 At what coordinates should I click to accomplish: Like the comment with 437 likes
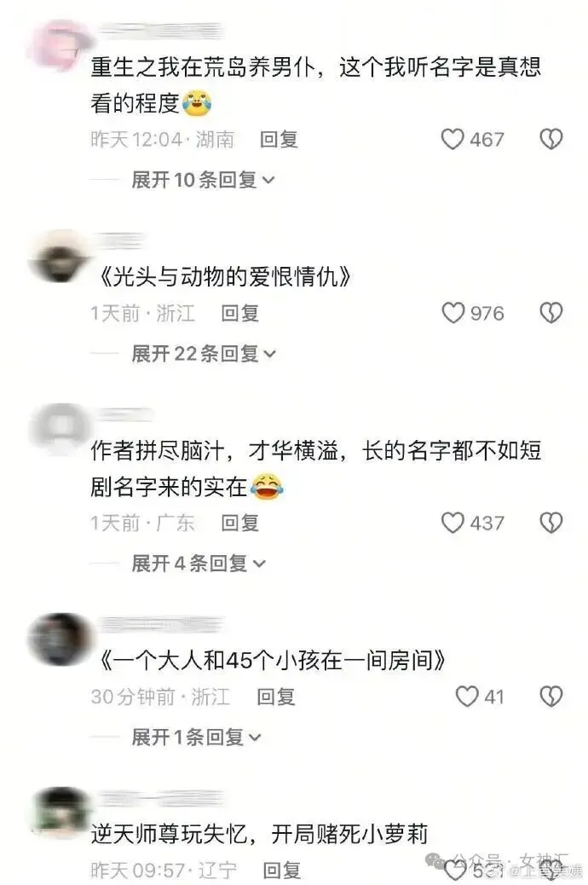coord(452,523)
